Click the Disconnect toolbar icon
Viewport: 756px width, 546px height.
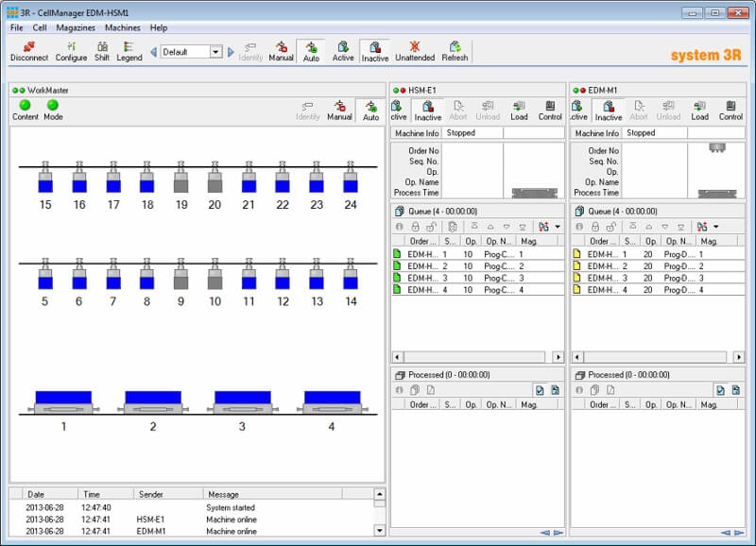[29, 51]
